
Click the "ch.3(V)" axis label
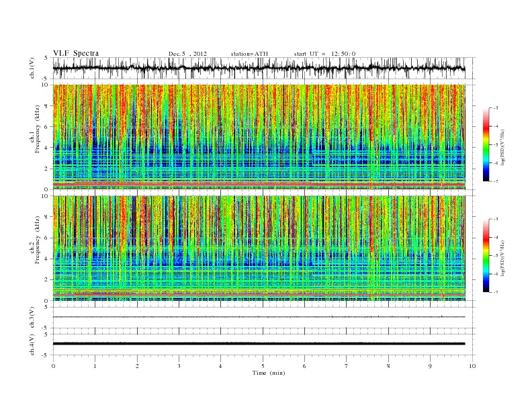coord(32,318)
